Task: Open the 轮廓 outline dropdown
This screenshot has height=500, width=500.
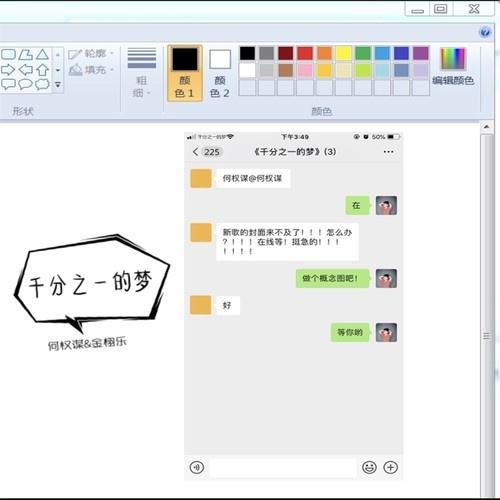Action: coord(91,54)
